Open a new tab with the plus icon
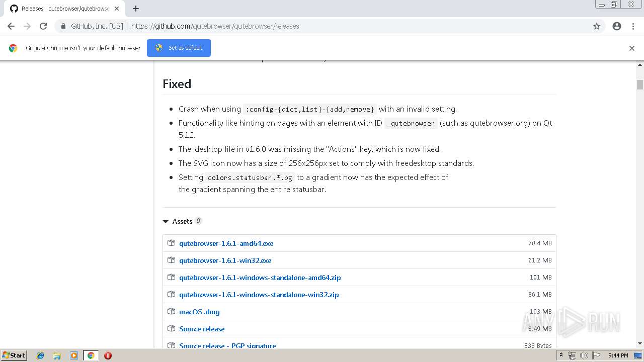The width and height of the screenshot is (644, 362). click(x=136, y=9)
